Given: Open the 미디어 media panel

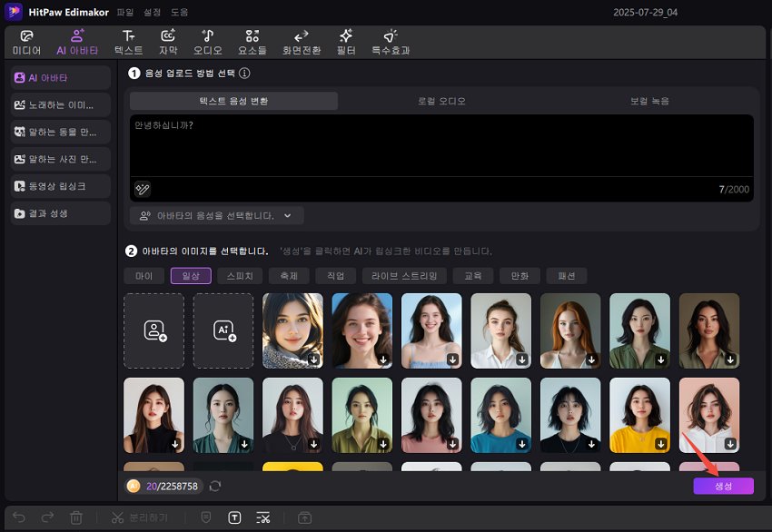Looking at the screenshot, I should [26, 43].
